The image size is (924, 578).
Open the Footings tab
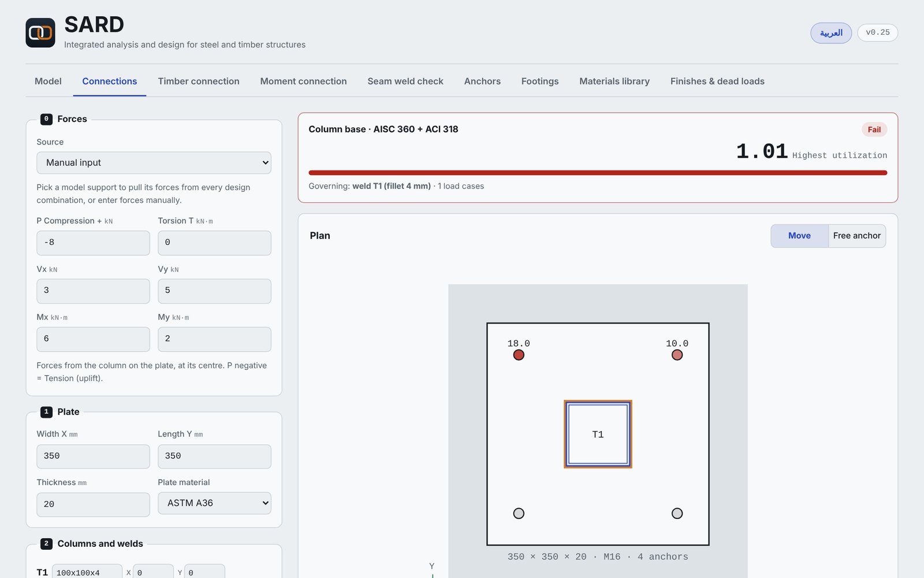pyautogui.click(x=540, y=81)
